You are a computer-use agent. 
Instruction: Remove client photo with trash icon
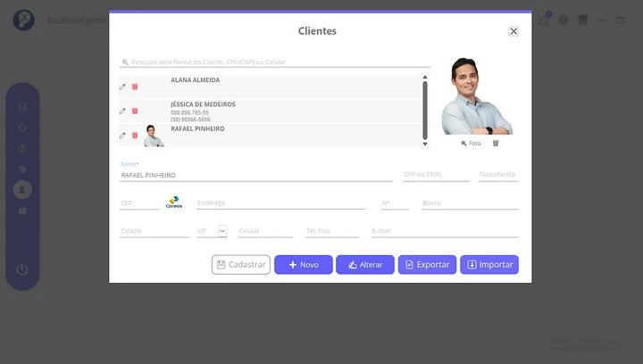(x=496, y=143)
